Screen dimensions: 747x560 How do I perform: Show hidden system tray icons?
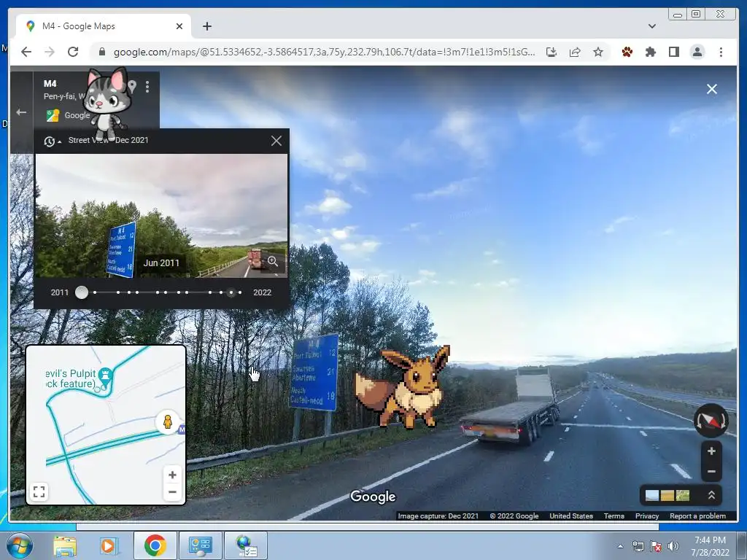(x=620, y=546)
